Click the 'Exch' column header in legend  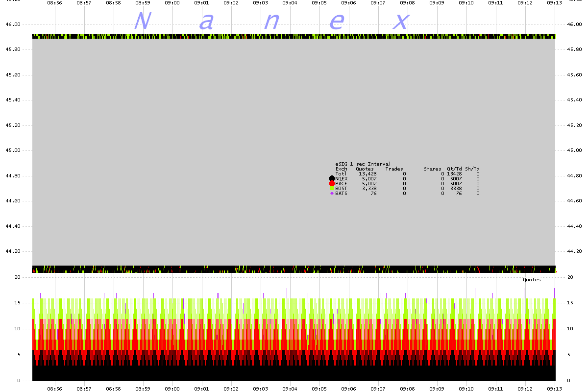point(341,169)
